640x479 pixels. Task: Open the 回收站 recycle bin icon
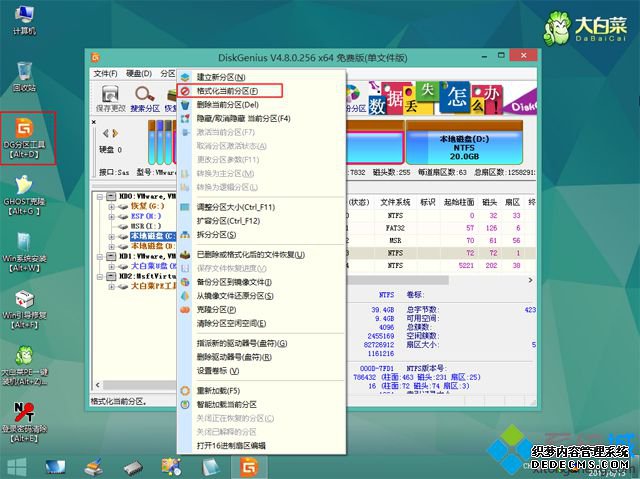24,76
